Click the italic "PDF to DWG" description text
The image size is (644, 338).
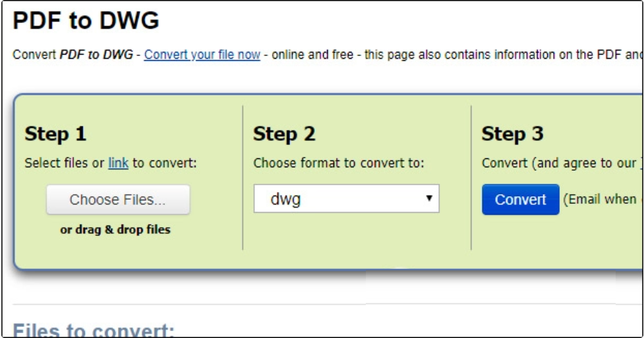(97, 55)
